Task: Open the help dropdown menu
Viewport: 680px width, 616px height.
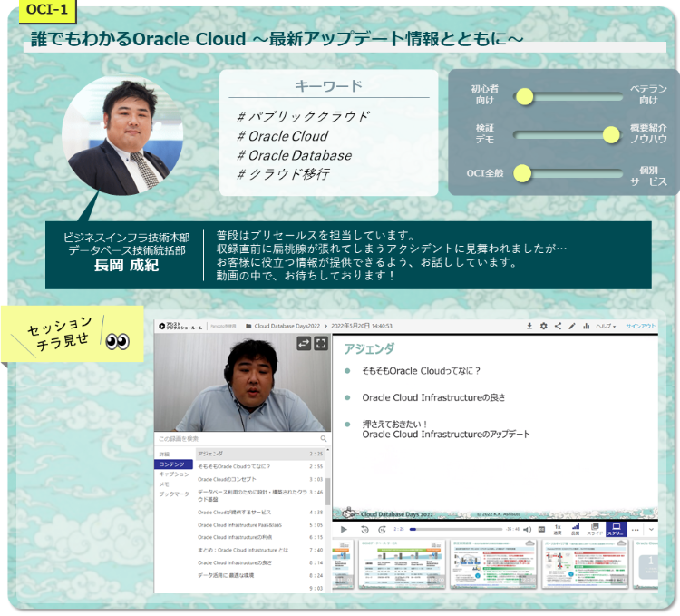Action: pyautogui.click(x=607, y=326)
